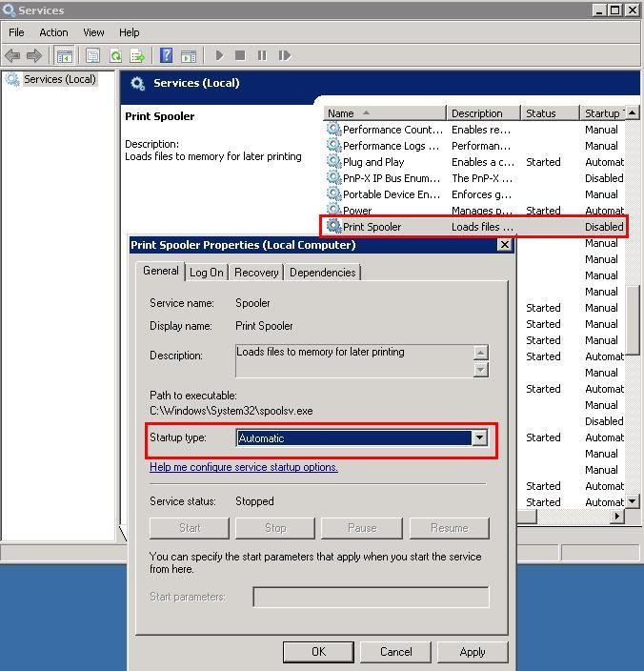The width and height of the screenshot is (644, 671).
Task: Click the Apply button
Action: (x=472, y=652)
